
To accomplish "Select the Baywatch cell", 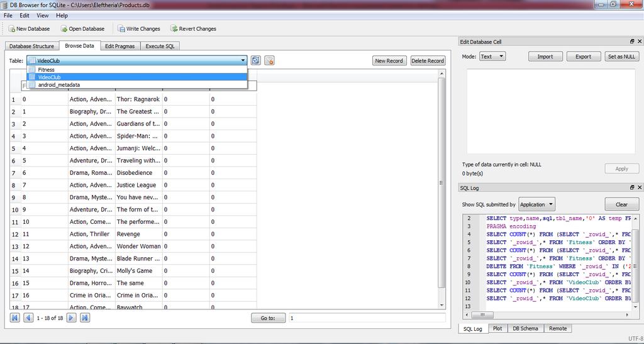I will point(139,306).
